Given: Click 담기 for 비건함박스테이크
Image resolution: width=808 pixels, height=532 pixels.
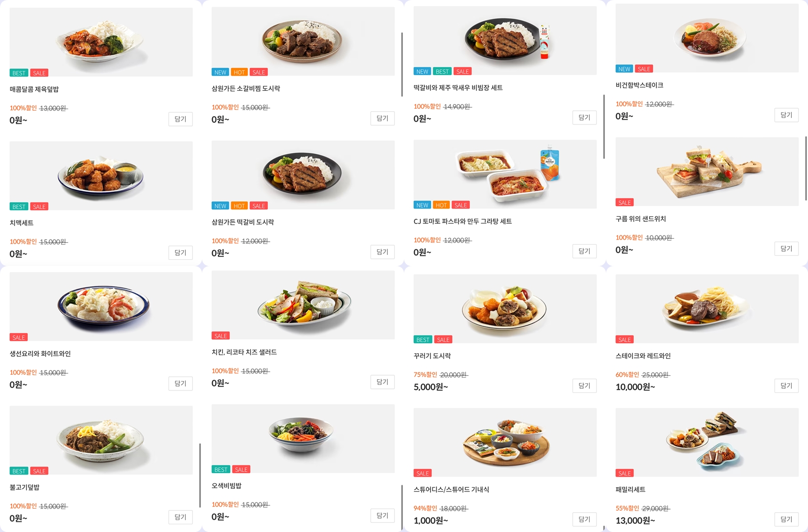Looking at the screenshot, I should pyautogui.click(x=786, y=115).
